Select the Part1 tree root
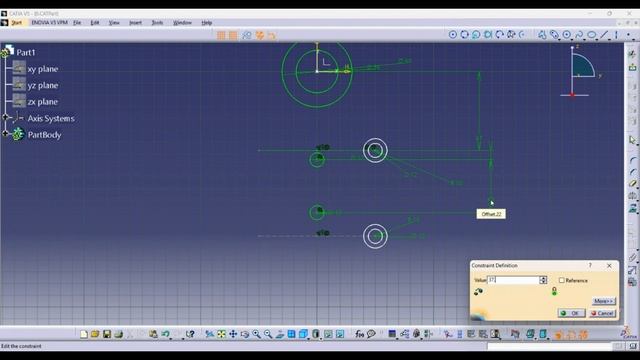Image resolution: width=640 pixels, height=360 pixels. point(26,52)
